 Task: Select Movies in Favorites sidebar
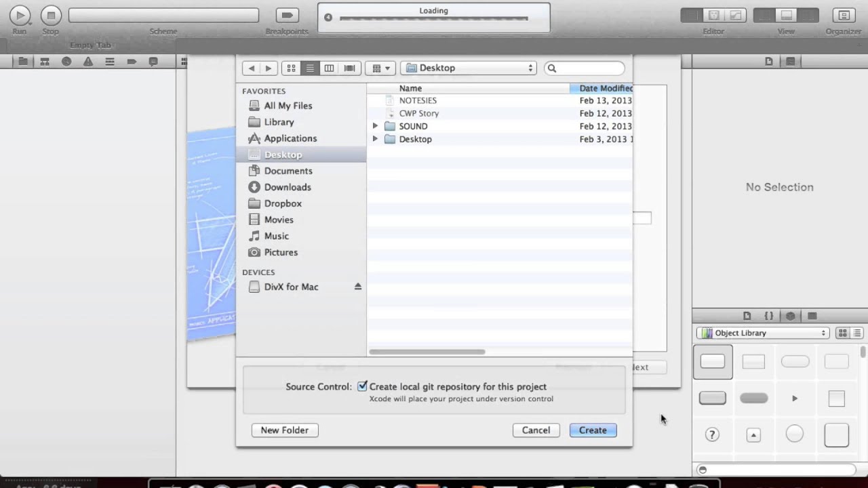[x=301, y=220]
